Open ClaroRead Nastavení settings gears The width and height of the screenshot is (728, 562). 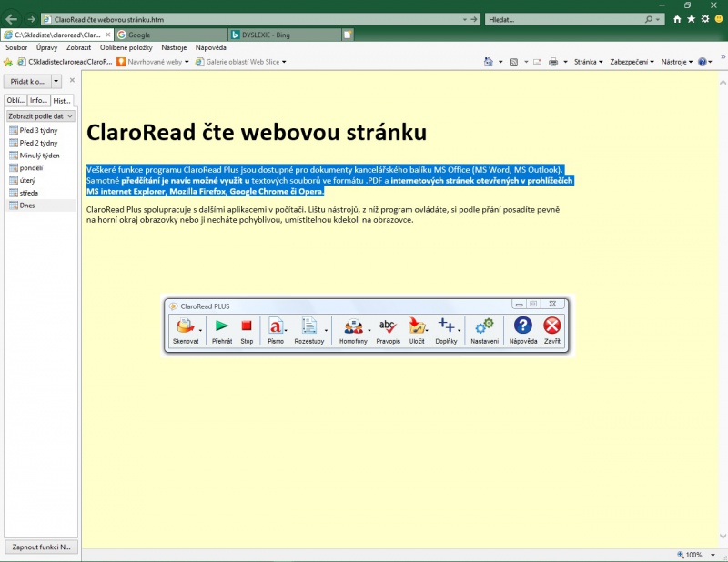(484, 326)
